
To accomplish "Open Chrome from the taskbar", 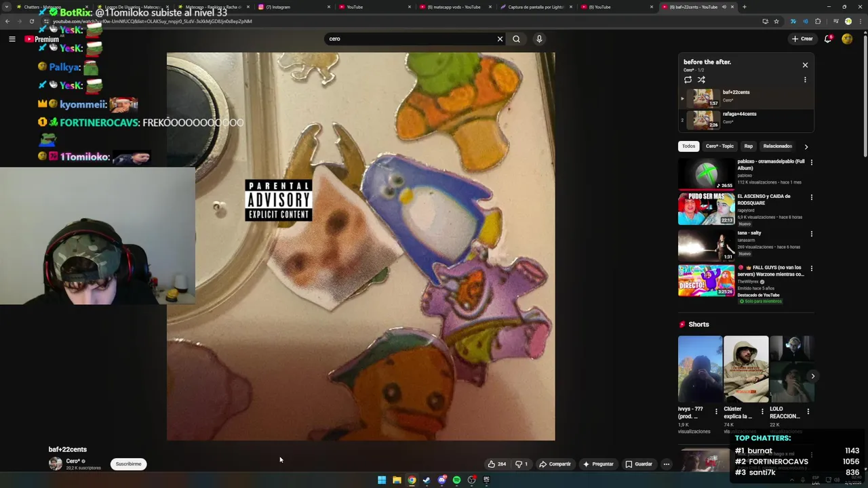I will tap(412, 480).
